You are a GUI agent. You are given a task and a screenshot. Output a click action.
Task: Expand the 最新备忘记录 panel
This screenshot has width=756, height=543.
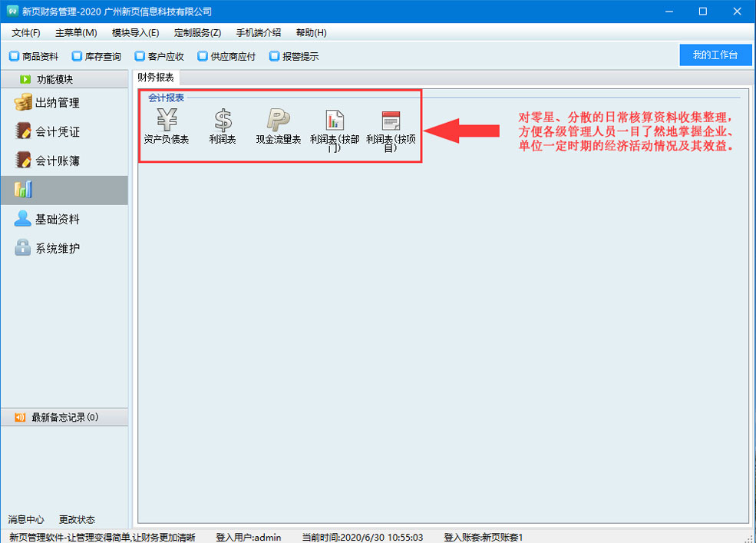[64, 418]
